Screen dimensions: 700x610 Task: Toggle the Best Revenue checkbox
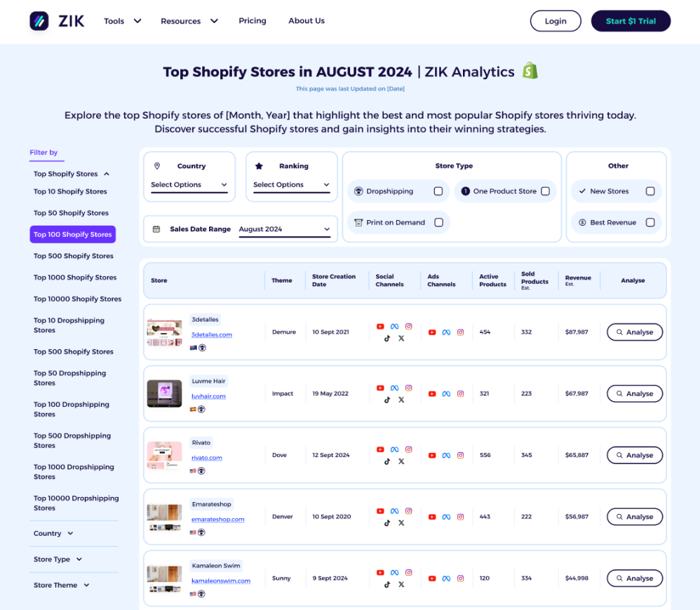(x=650, y=222)
